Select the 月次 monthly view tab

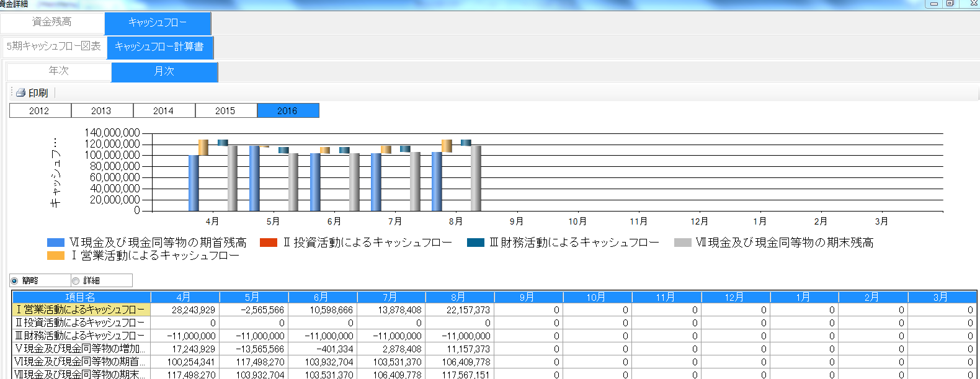(x=164, y=72)
